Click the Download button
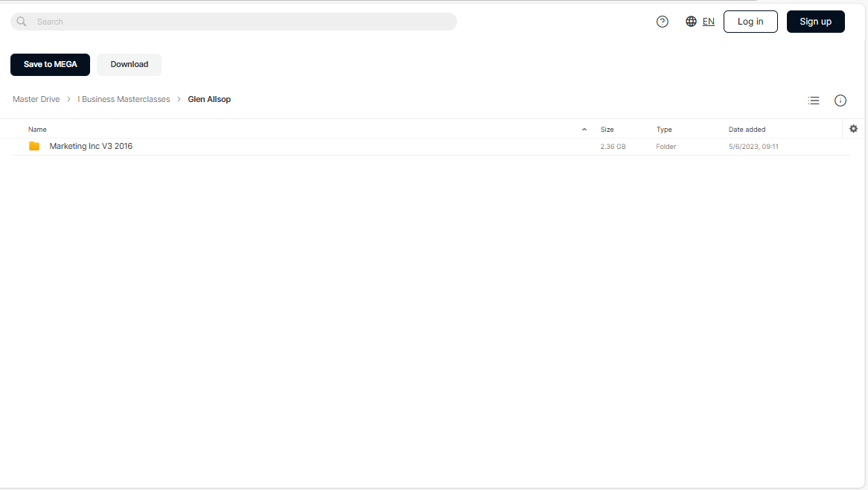The width and height of the screenshot is (868, 490). click(x=129, y=64)
